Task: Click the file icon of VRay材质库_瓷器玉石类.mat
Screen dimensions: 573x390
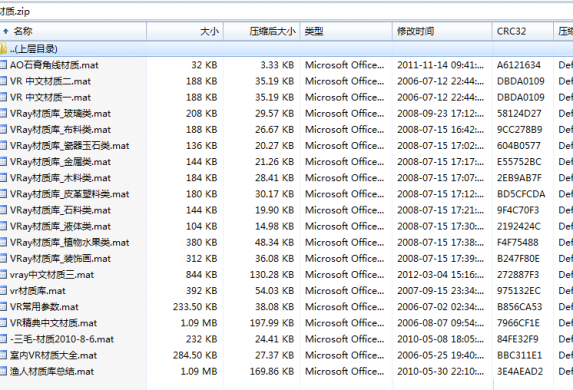Action: click(x=3, y=145)
